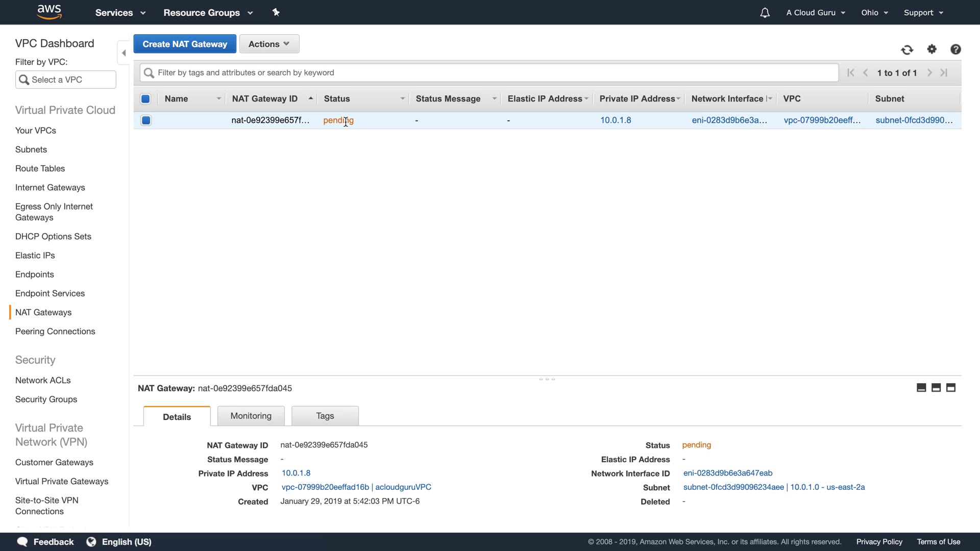Expand the Status column filter arrow
The image size is (980, 551).
[402, 99]
